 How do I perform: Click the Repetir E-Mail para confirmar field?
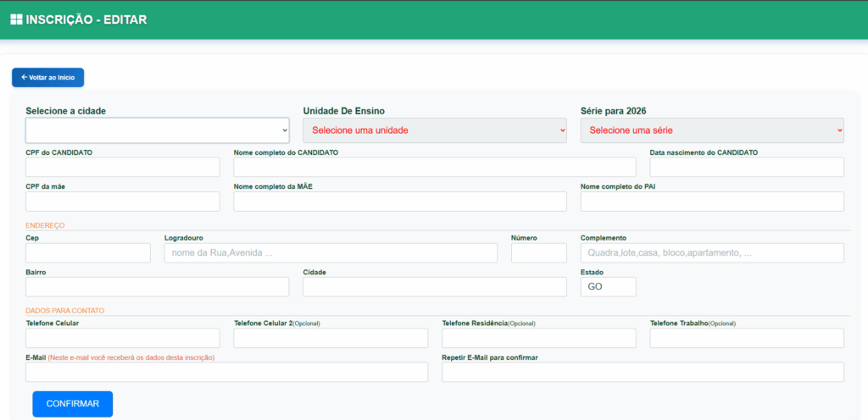643,373
